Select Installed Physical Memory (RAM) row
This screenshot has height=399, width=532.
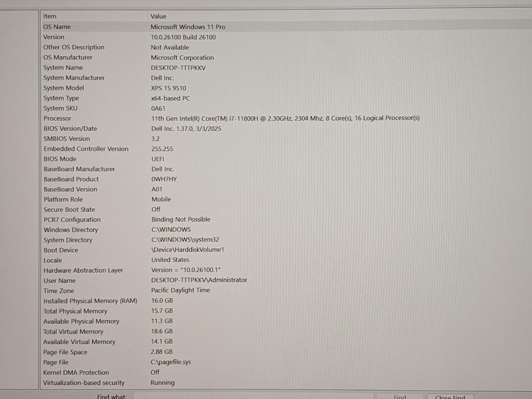(x=286, y=301)
